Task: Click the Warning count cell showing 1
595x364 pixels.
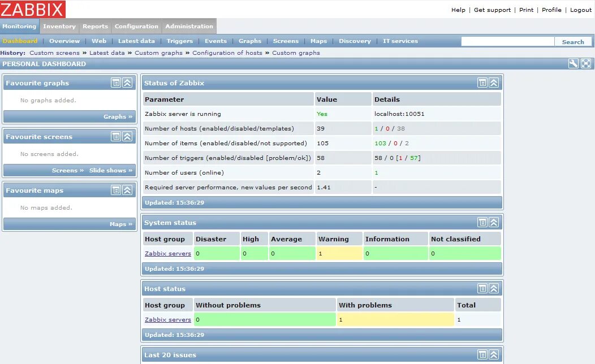Action: coord(339,253)
